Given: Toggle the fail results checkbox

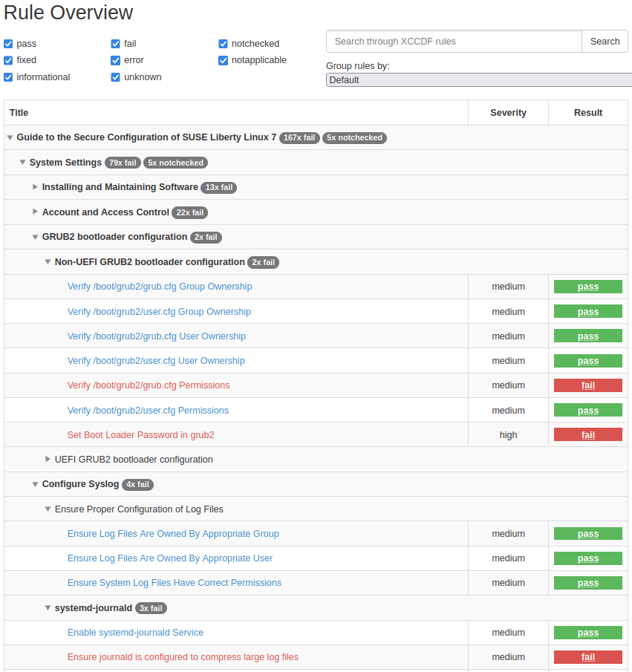Looking at the screenshot, I should pyautogui.click(x=116, y=44).
